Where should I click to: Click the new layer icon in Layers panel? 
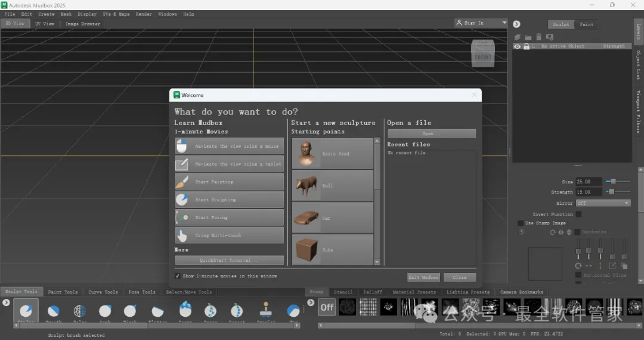[x=518, y=37]
